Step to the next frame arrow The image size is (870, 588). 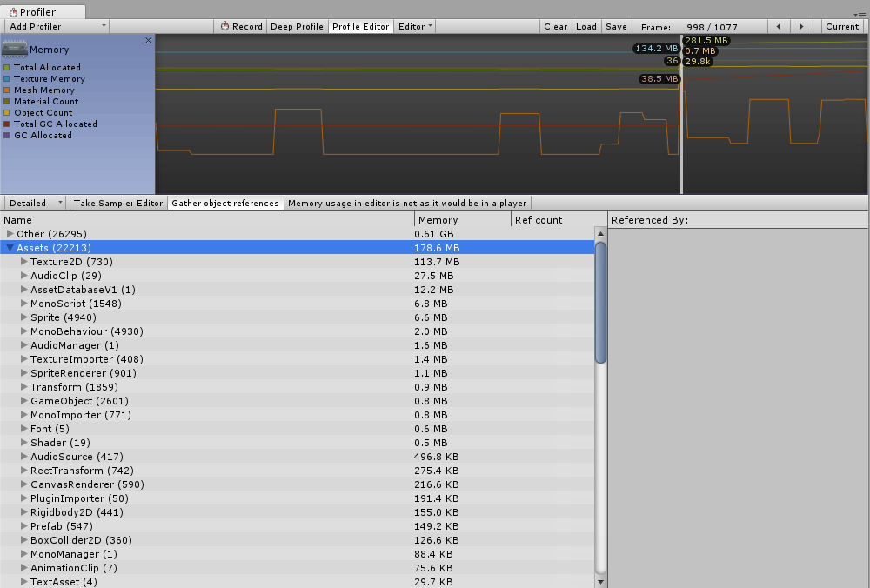coord(801,26)
